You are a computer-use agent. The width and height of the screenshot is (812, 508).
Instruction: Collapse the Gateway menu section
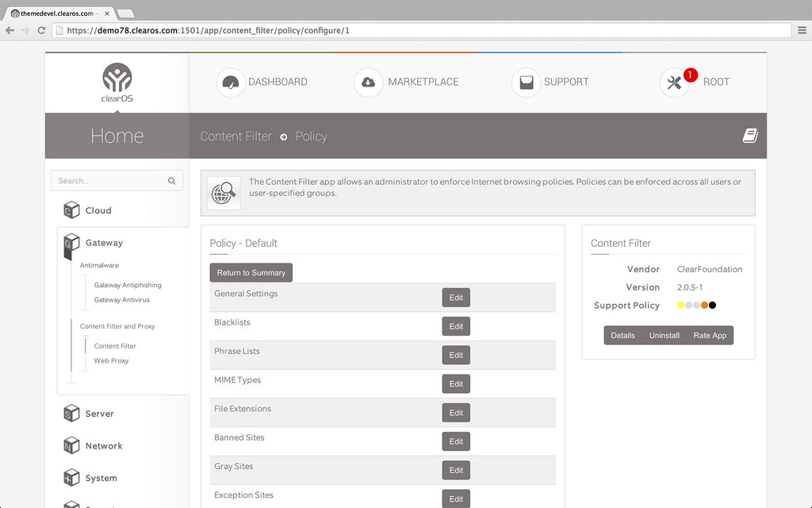104,243
